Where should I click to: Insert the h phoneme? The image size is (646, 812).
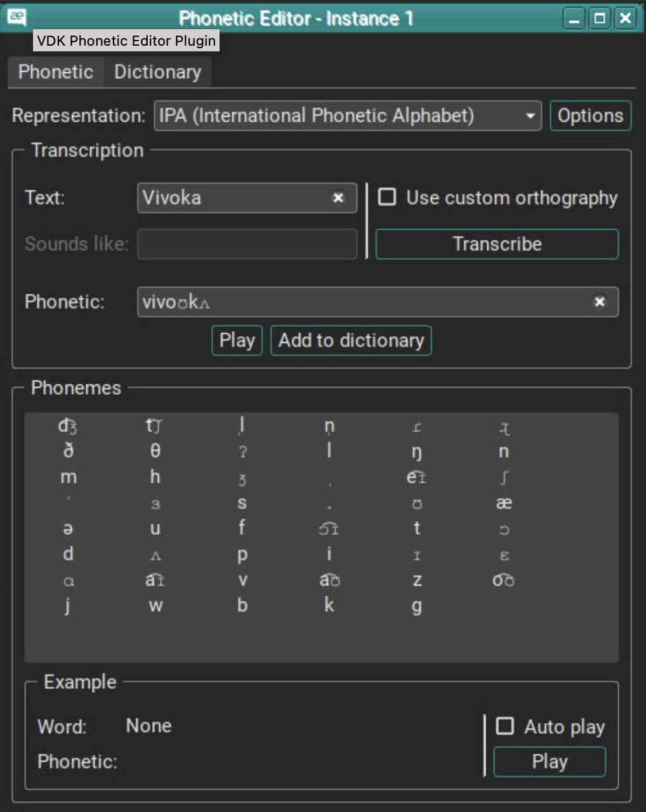[x=155, y=476]
